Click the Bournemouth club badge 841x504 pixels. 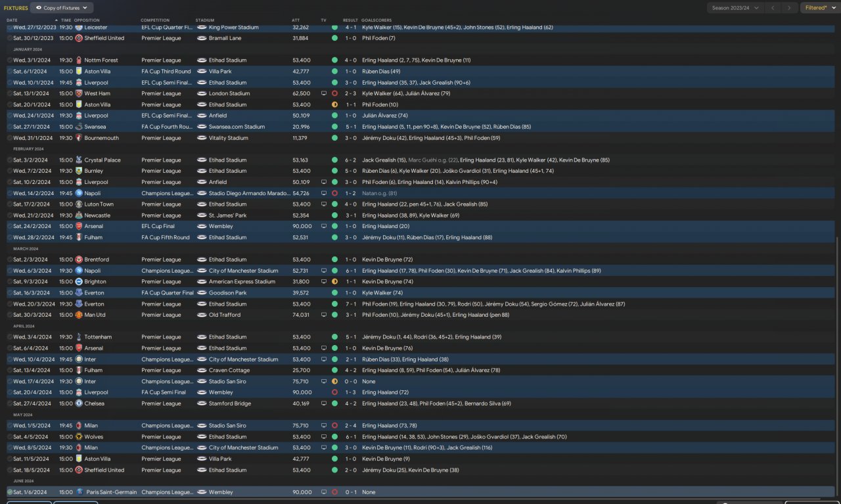pos(79,138)
